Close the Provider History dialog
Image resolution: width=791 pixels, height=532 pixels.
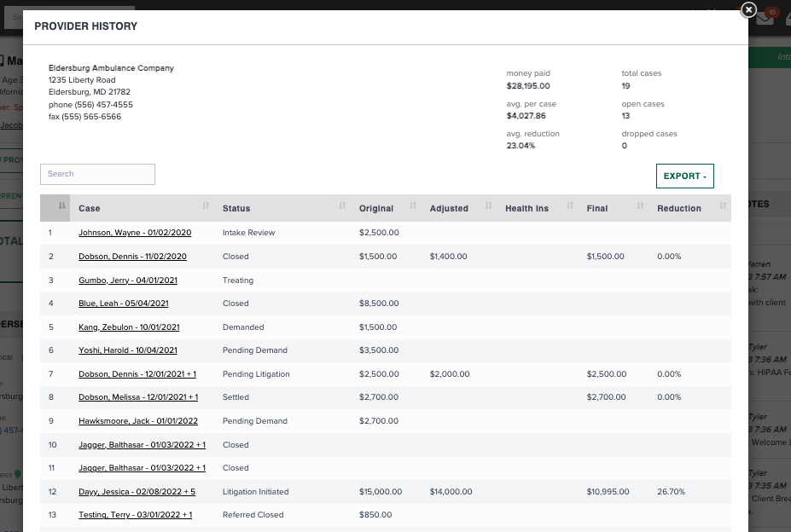click(748, 9)
